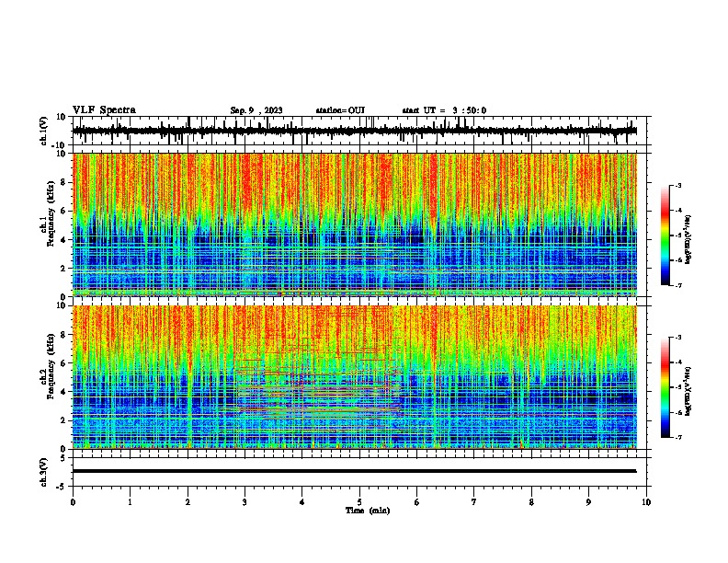The width and height of the screenshot is (728, 563).
Task: Click the "-3" label atop the ch.1 colour bar
Action: 677,185
